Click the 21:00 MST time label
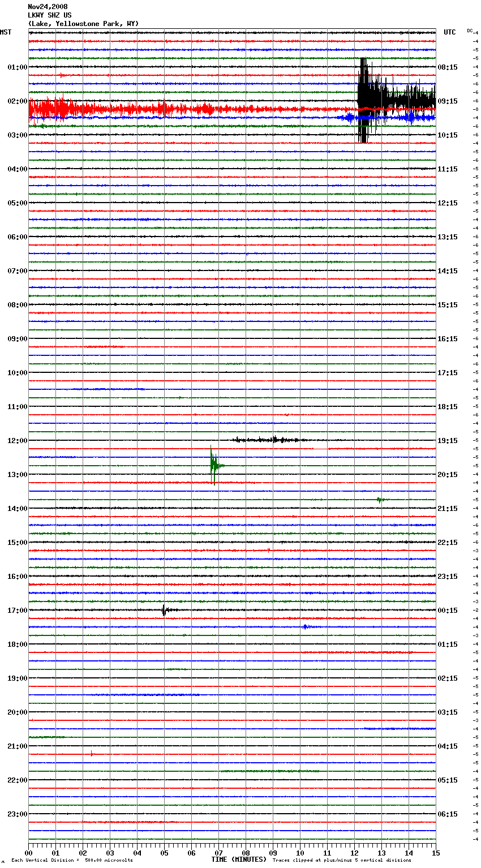 click(x=17, y=746)
